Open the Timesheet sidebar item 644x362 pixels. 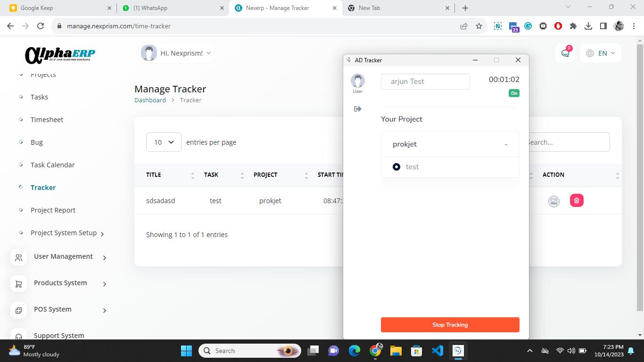tap(47, 120)
